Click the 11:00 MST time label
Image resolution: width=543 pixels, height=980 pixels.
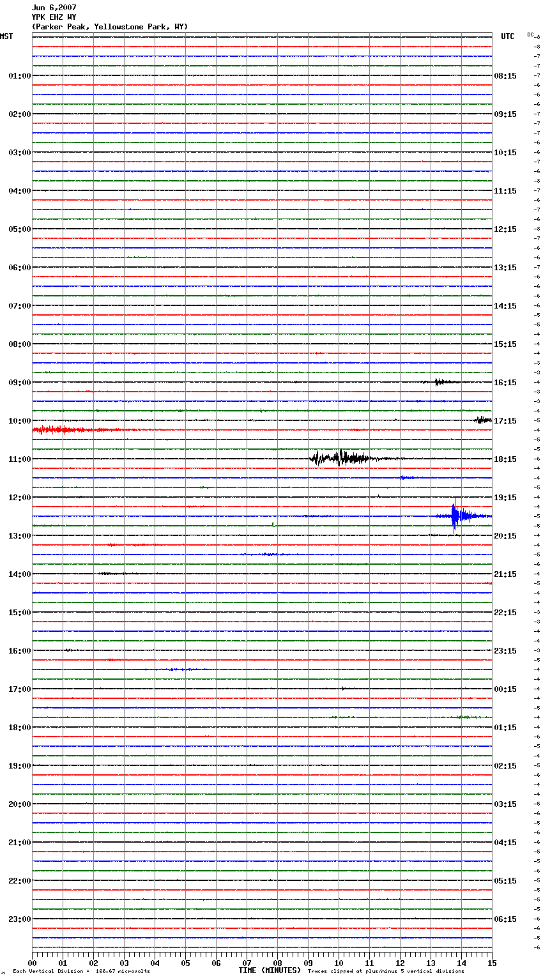click(x=20, y=459)
